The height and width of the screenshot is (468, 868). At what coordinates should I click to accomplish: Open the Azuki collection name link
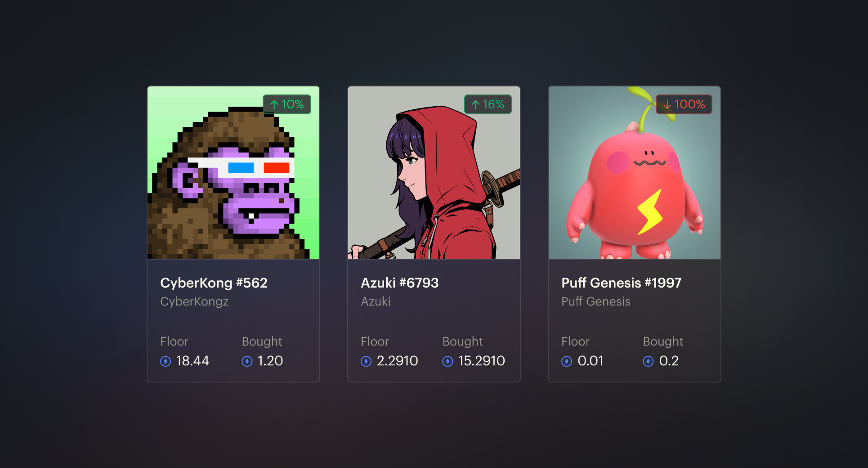[x=376, y=301]
